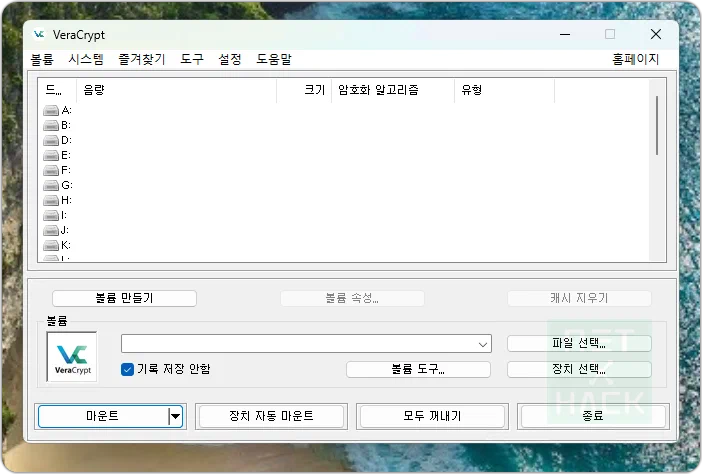
Task: Click the 드... drive column header
Action: coord(57,90)
